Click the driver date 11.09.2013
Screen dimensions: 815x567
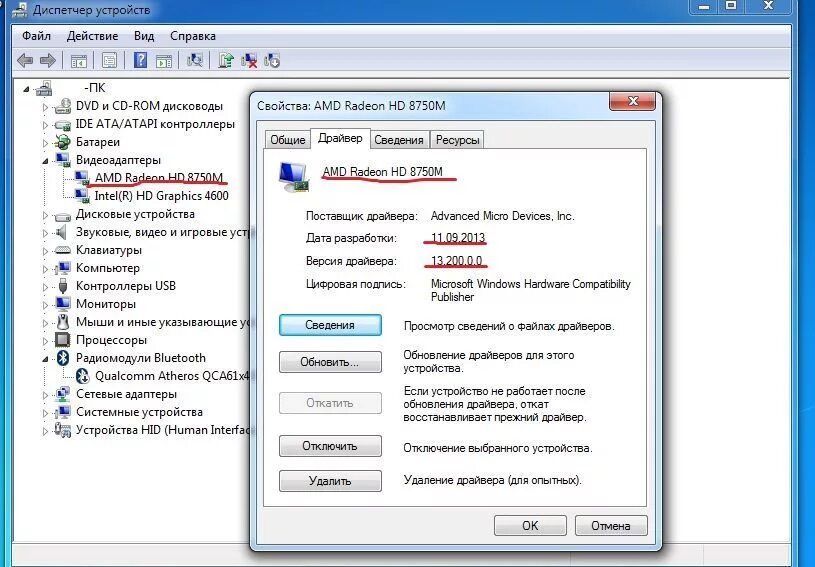tap(458, 238)
